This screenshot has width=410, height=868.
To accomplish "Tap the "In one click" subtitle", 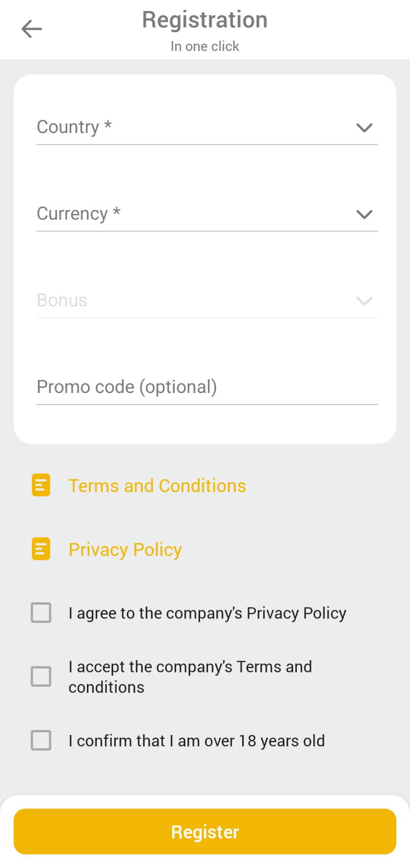I will pos(205,47).
